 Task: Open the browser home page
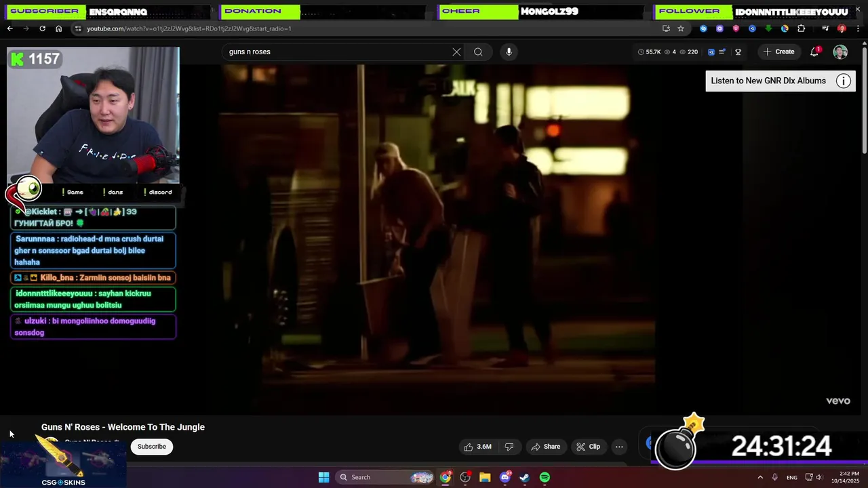point(58,28)
